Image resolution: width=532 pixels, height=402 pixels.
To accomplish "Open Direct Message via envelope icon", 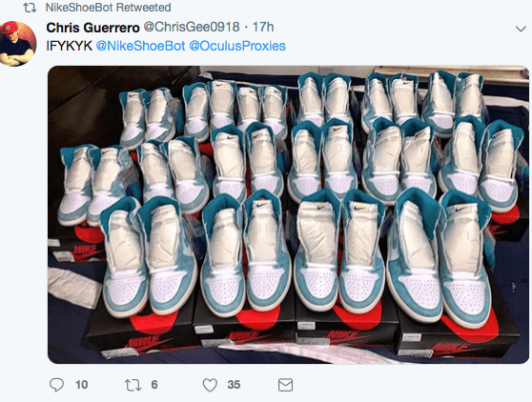I will click(x=285, y=385).
